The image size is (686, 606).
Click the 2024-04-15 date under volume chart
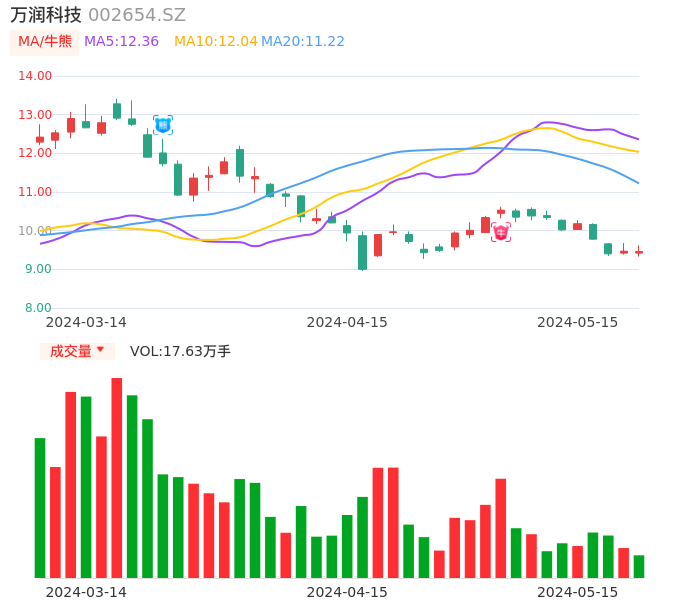tap(347, 592)
